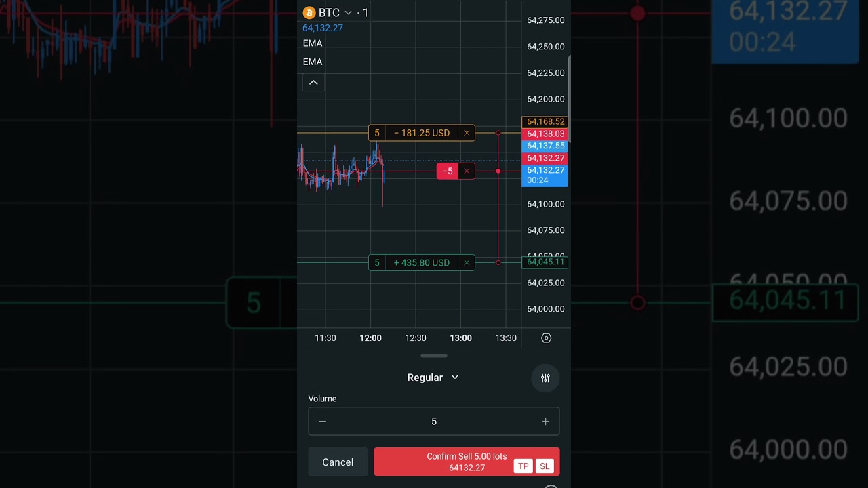The height and width of the screenshot is (488, 868).
Task: Click the 13:00 time axis label
Action: coord(460,338)
